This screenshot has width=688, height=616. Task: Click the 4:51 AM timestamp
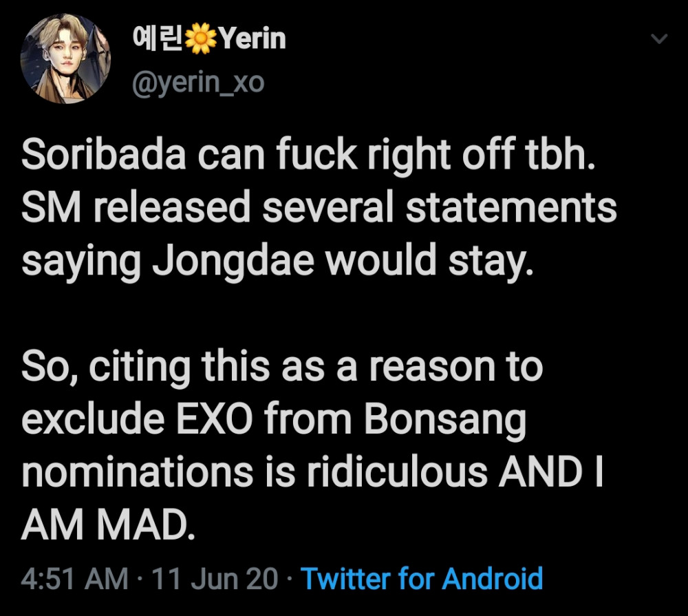coord(74,578)
